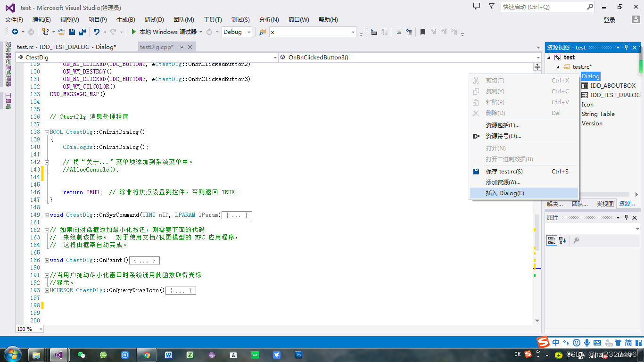644x362 pixels.
Task: Select IDD_ABOUTBOX in Resource View
Action: (x=613, y=85)
